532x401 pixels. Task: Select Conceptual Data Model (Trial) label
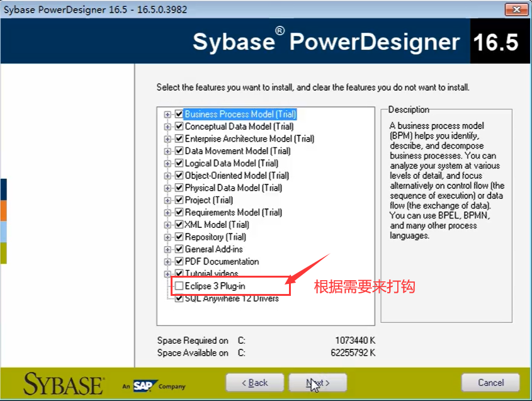point(239,127)
